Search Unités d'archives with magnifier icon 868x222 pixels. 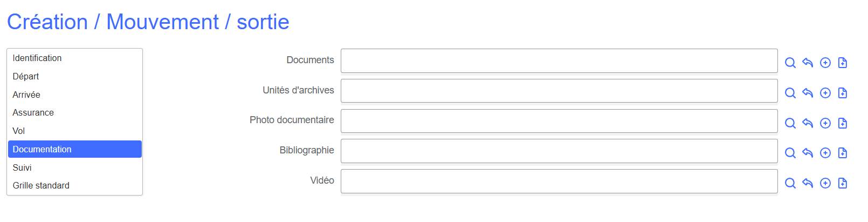click(x=790, y=93)
